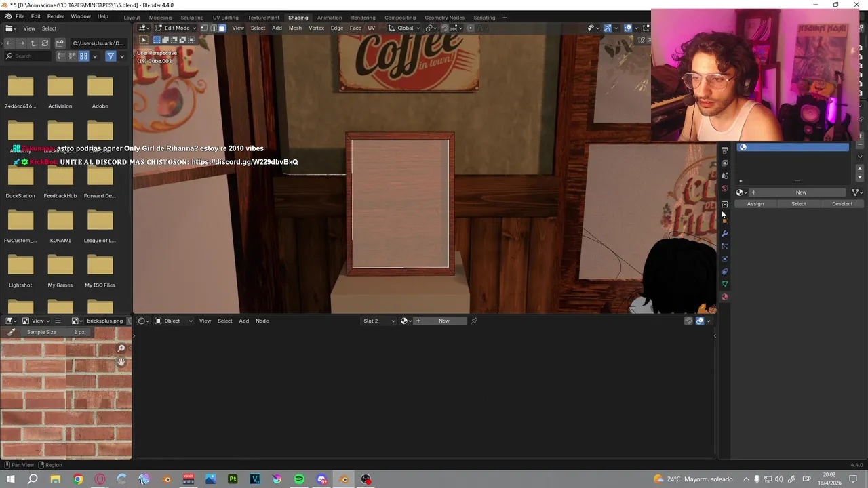Expand file browser filter settings arrow
The height and width of the screenshot is (488, 868).
pos(122,56)
